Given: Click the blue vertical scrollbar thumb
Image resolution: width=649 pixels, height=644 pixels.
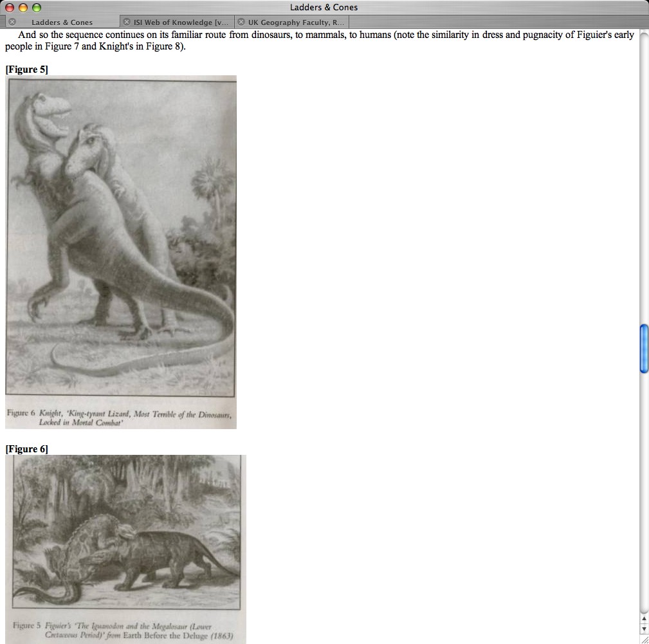Looking at the screenshot, I should [x=644, y=349].
